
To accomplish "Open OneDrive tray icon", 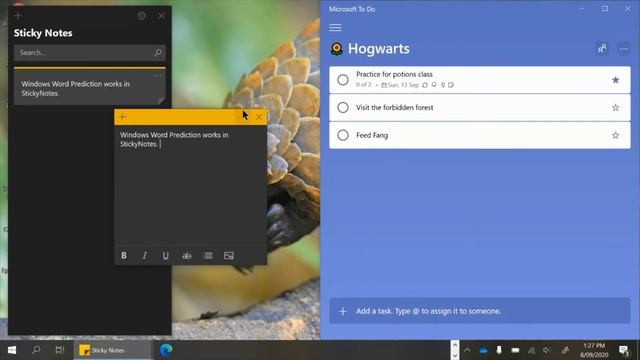I will coord(483,350).
